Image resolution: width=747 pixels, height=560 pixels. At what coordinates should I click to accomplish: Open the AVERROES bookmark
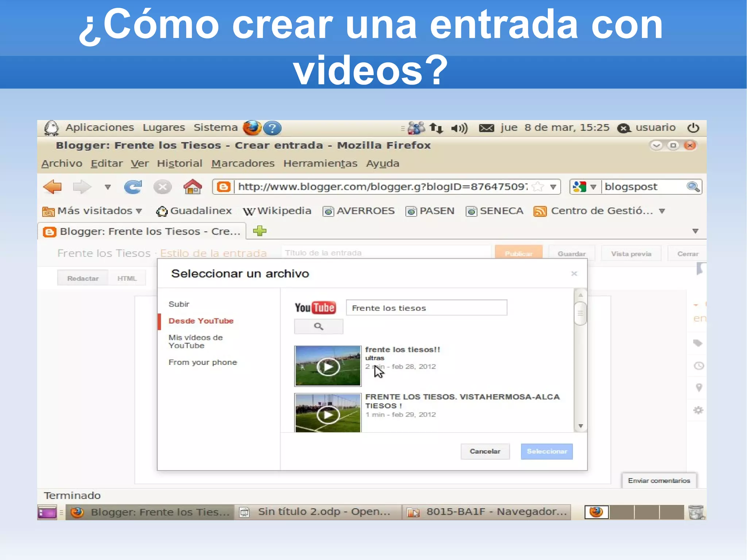click(x=359, y=211)
